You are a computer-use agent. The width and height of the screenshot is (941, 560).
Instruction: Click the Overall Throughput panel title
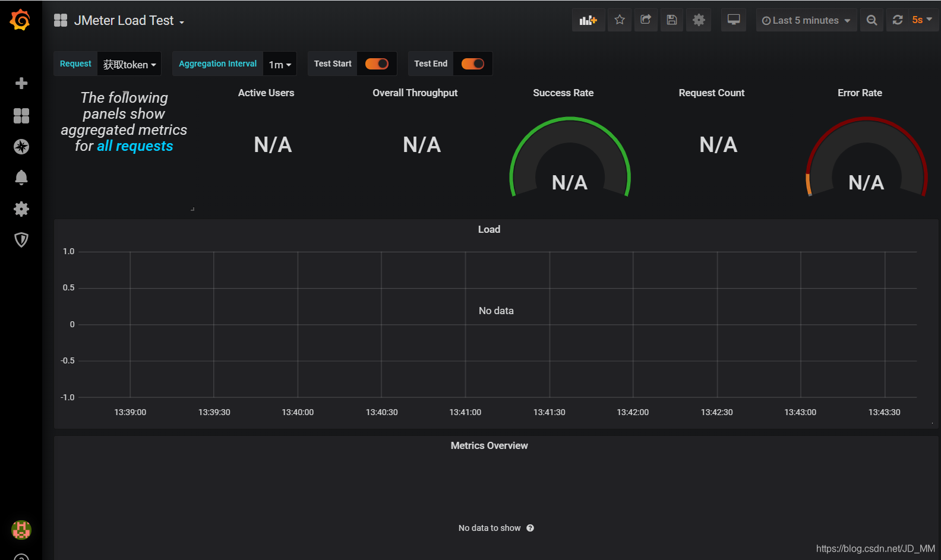[415, 93]
